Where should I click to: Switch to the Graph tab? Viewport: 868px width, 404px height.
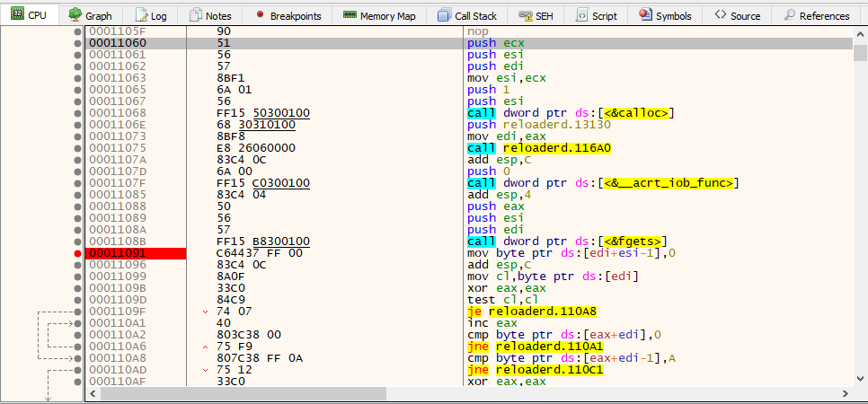click(90, 15)
